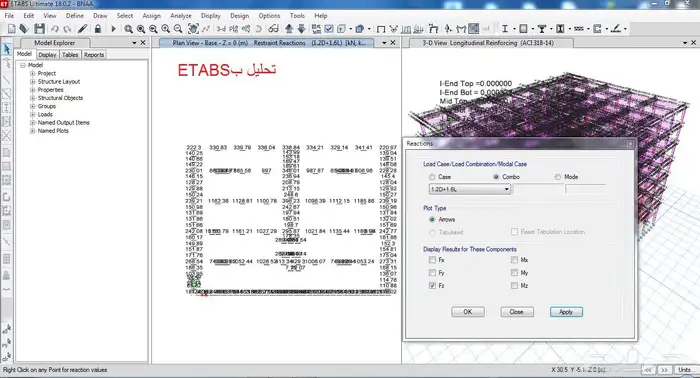Click the Zoom In (plus) magnifier
Viewport: 700px width, 378px height.
click(166, 29)
